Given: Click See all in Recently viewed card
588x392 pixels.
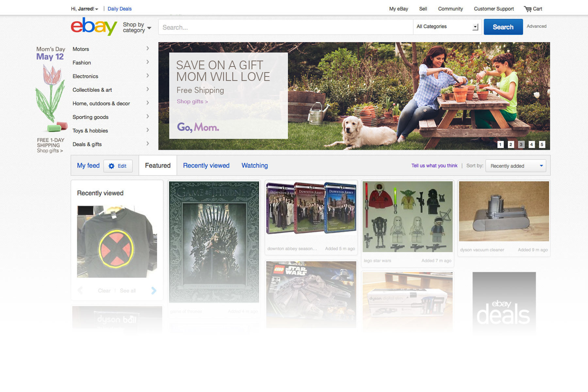Looking at the screenshot, I should [x=128, y=291].
